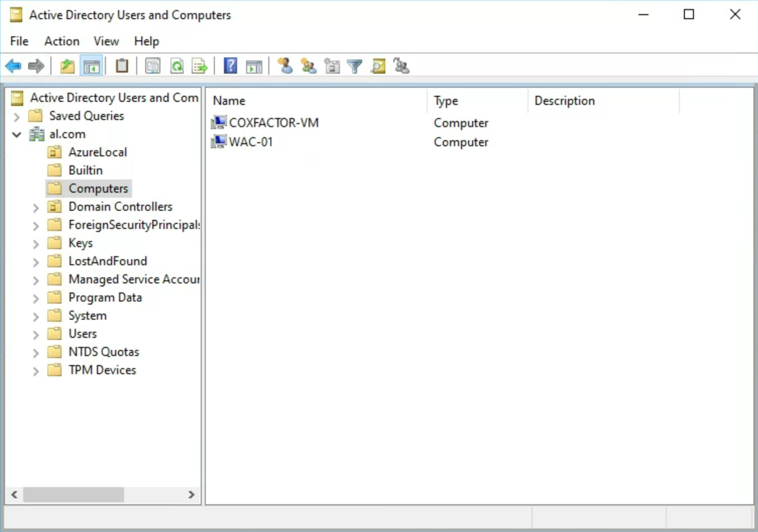Click the tree pane horizontal scrollbar thumb
The width and height of the screenshot is (758, 532).
[73, 495]
